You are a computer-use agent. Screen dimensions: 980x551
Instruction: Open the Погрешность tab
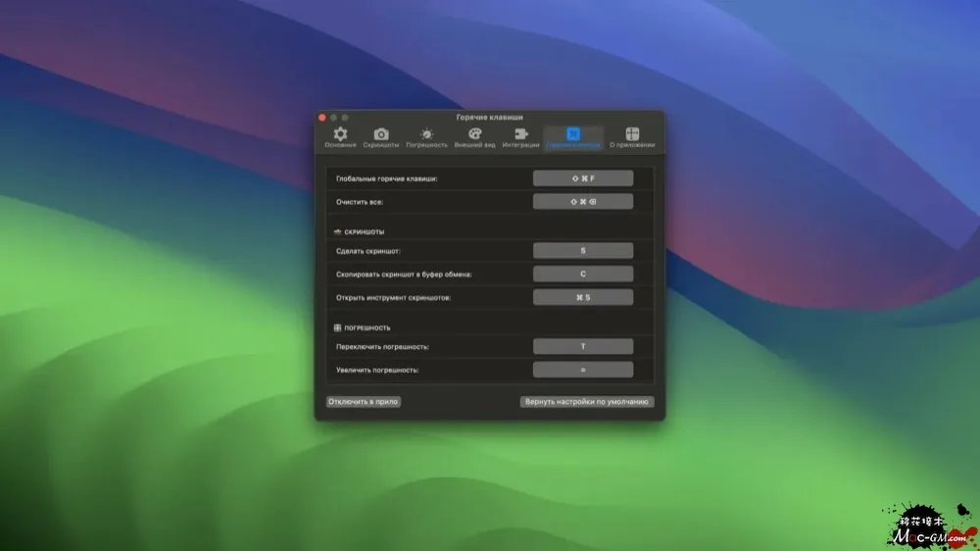point(426,137)
